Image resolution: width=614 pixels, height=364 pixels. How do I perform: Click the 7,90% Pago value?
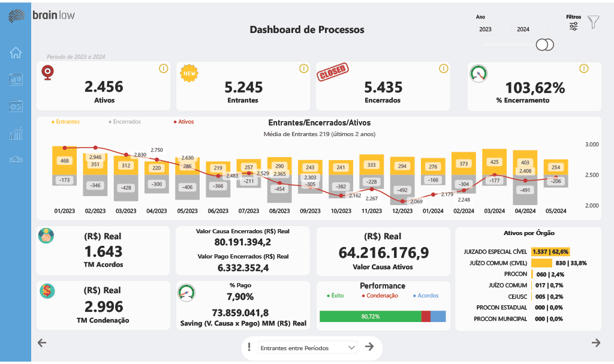pyautogui.click(x=240, y=297)
